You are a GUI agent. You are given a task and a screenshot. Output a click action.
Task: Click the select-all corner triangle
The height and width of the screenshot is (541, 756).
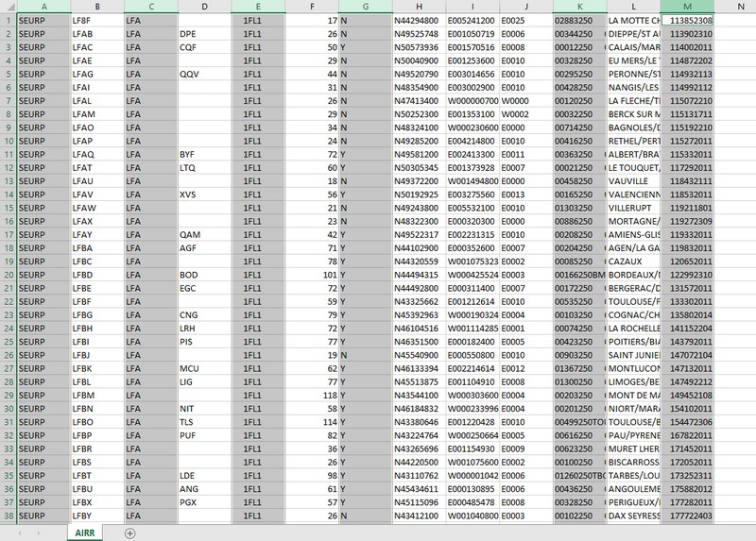point(8,7)
